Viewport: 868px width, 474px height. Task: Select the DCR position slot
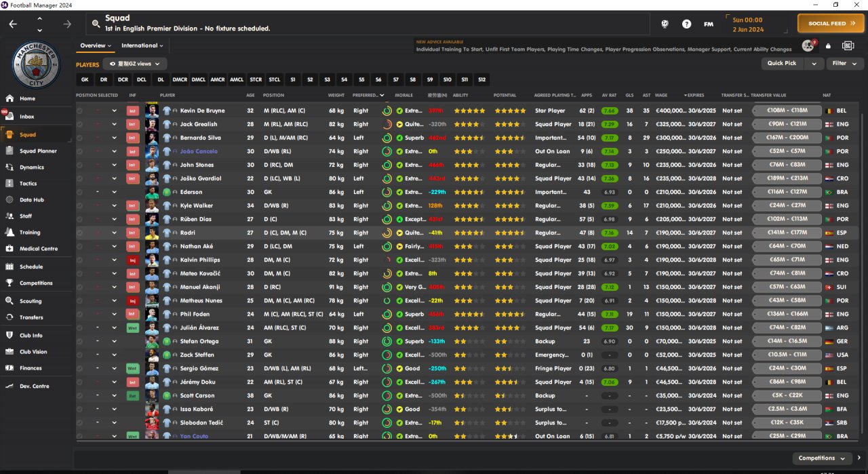(123, 79)
